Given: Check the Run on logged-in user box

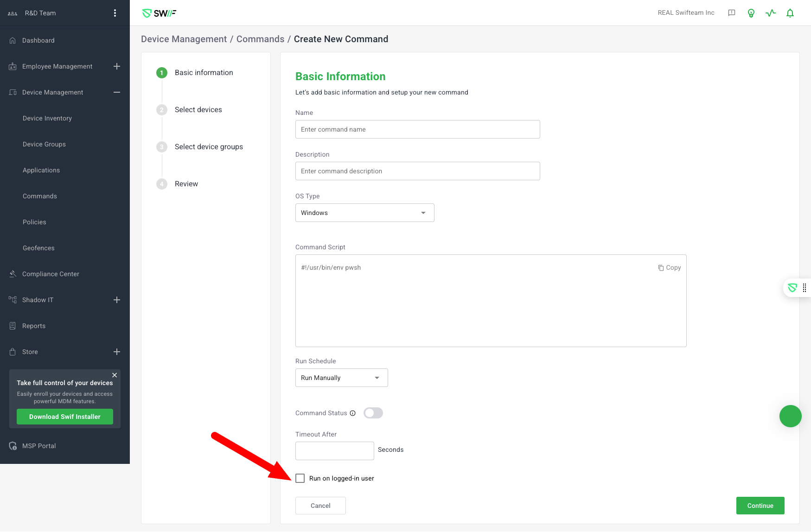Looking at the screenshot, I should pyautogui.click(x=300, y=478).
